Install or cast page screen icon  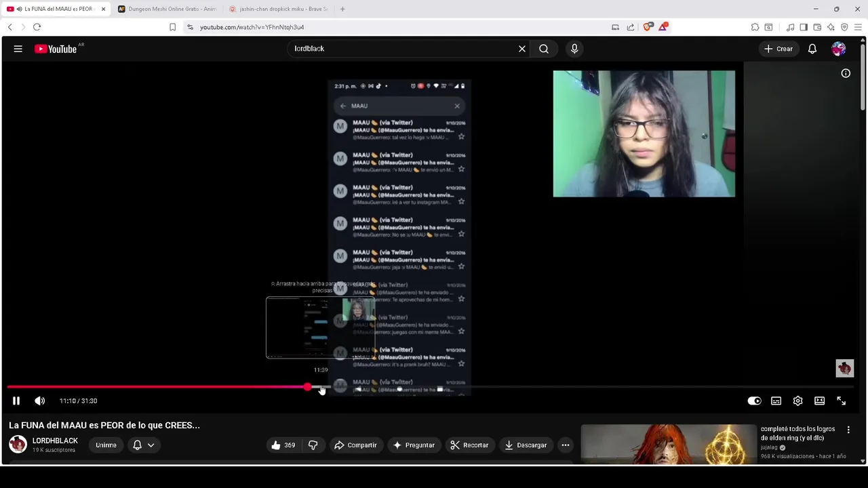[x=615, y=27]
